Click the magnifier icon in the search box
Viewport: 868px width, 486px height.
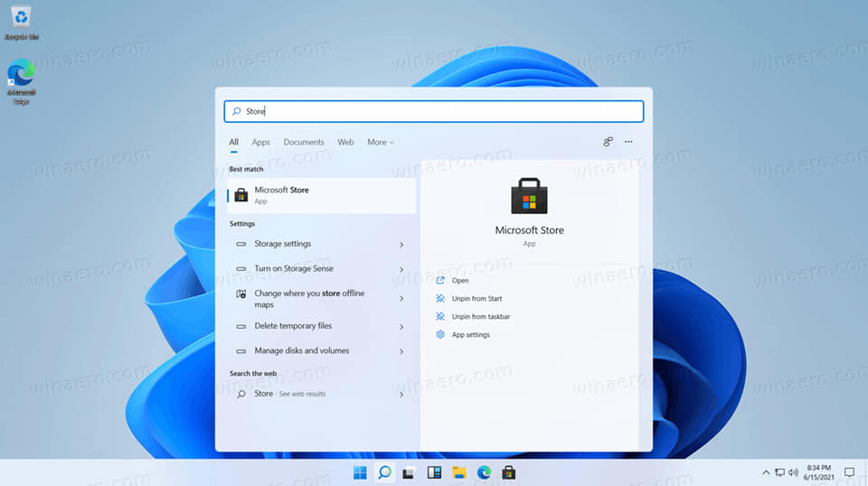click(236, 111)
